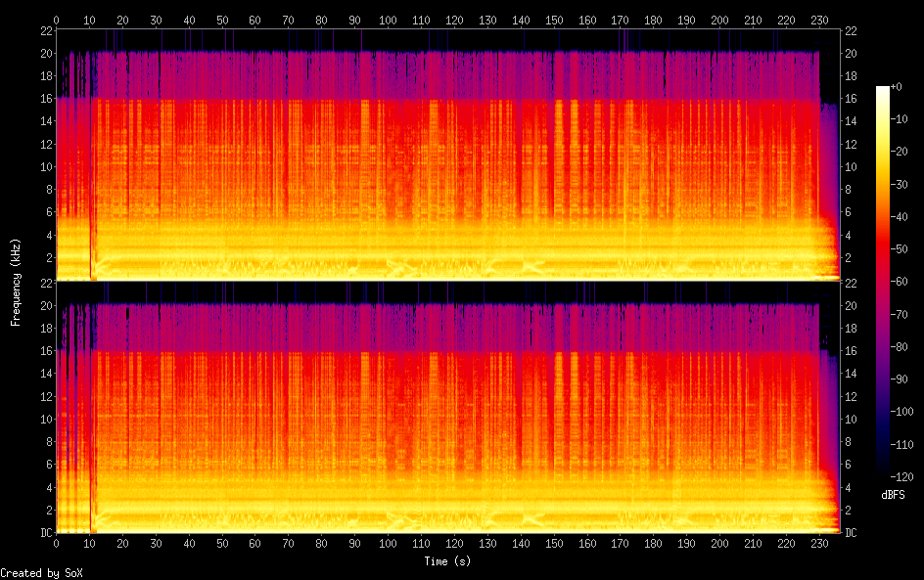The image size is (924, 580).
Task: Click the 22 label at the top right corner
Action: point(852,31)
